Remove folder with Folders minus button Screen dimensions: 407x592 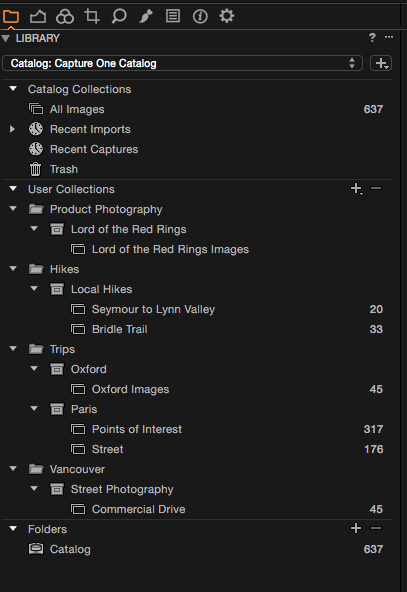376,528
